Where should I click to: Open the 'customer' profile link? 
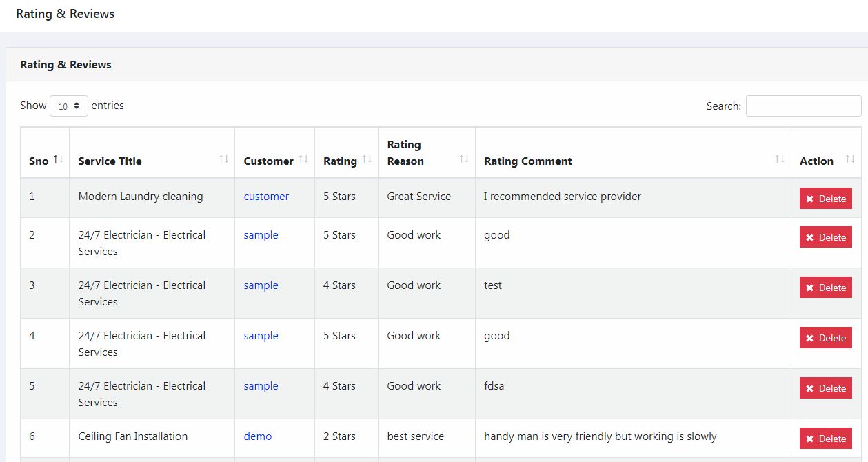point(266,197)
